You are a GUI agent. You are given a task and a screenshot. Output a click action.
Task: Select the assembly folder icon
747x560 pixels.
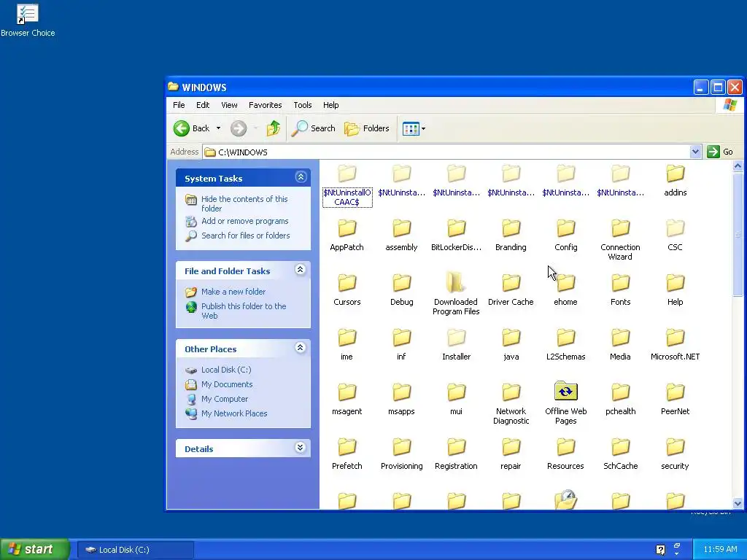tap(402, 228)
